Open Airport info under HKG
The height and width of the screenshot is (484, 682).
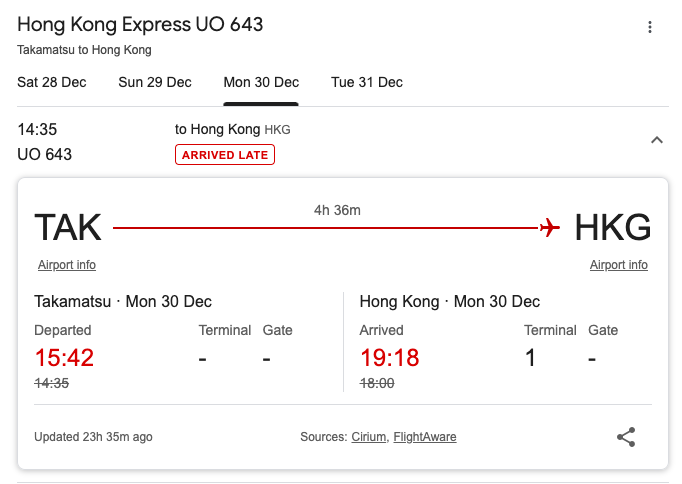(x=618, y=265)
